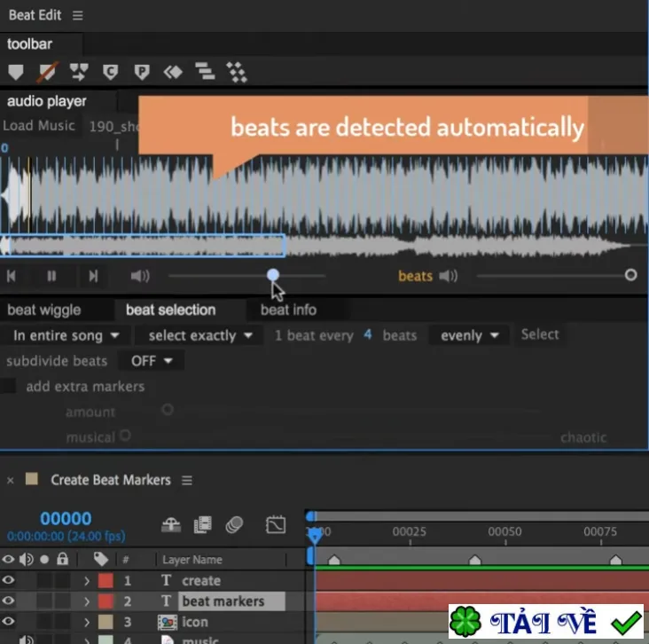649x644 pixels.
Task: Click the musical to chaotic slider handle
Action: [x=125, y=436]
